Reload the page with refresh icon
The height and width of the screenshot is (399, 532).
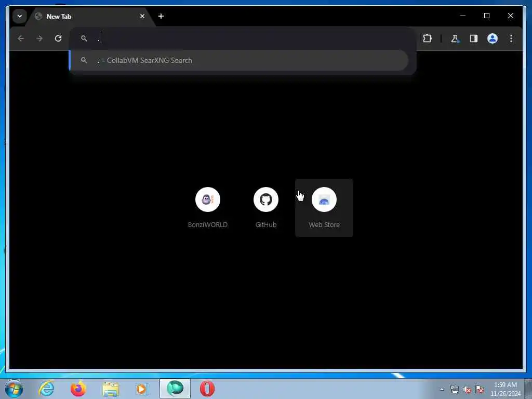[x=58, y=38]
